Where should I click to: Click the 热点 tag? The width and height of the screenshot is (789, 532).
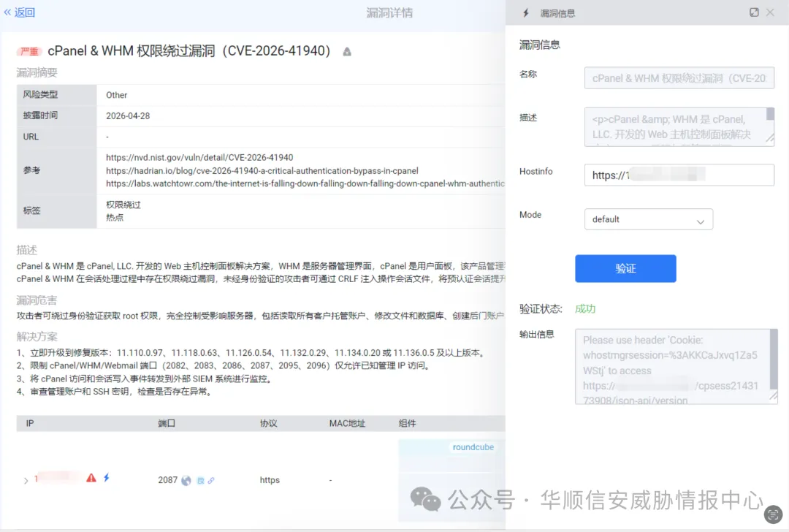[x=115, y=218]
